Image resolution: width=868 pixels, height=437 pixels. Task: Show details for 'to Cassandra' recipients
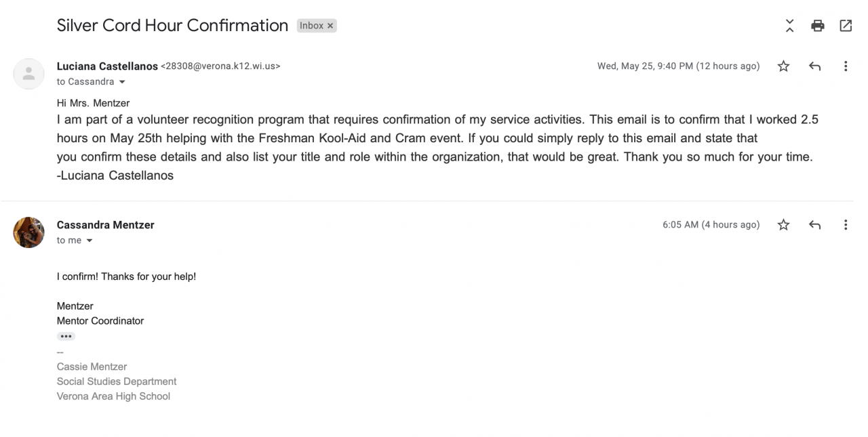tap(122, 82)
